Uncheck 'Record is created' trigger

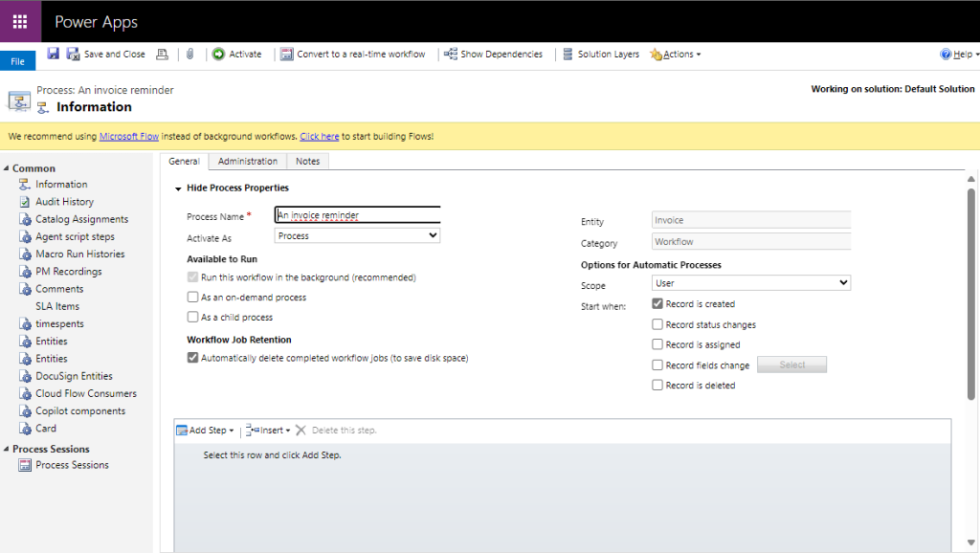[x=657, y=303]
